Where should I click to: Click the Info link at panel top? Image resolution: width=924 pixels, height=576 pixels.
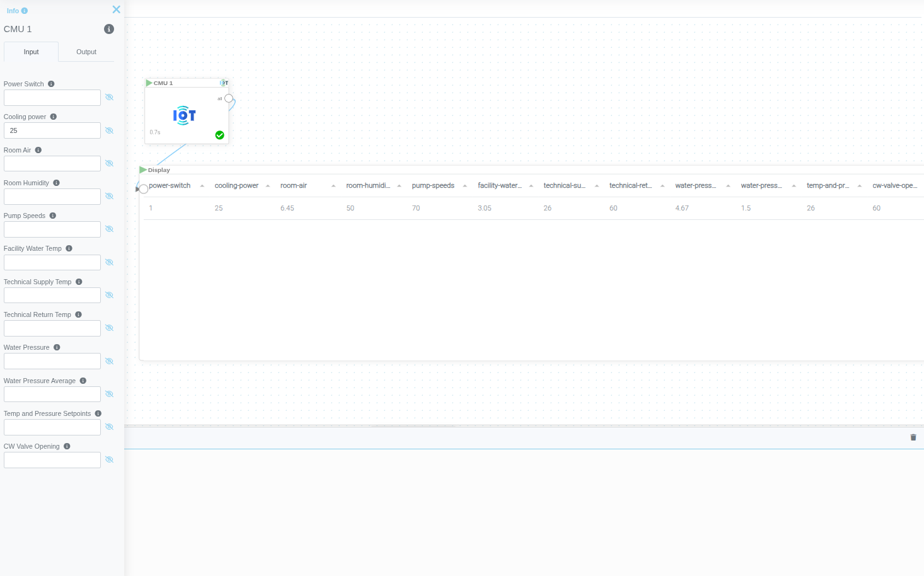[13, 11]
